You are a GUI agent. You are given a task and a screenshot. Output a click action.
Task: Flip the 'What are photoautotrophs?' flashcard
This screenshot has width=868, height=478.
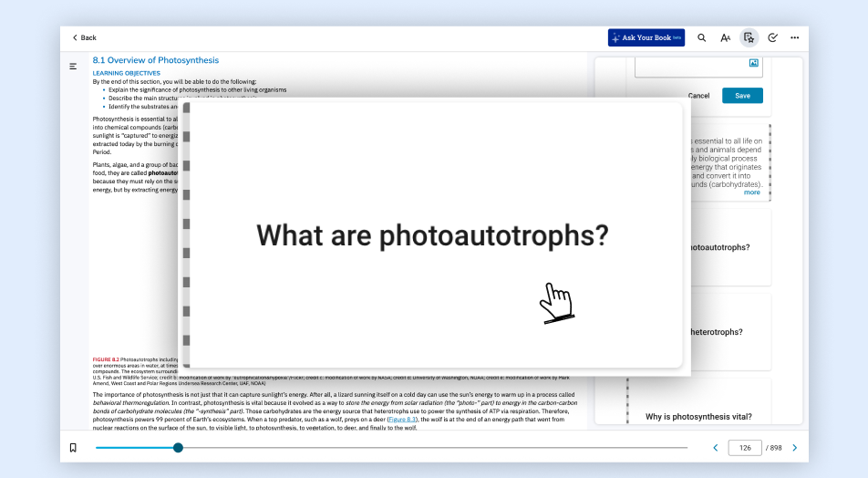(432, 234)
